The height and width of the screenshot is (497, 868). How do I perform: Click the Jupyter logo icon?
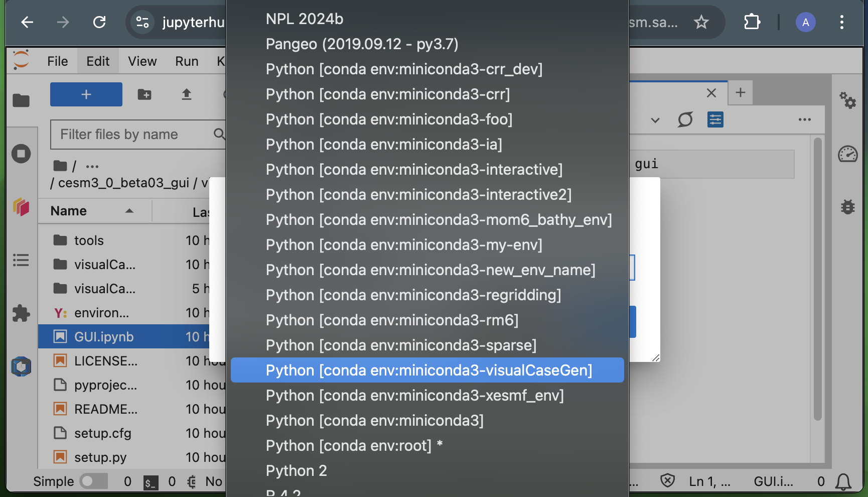[21, 60]
